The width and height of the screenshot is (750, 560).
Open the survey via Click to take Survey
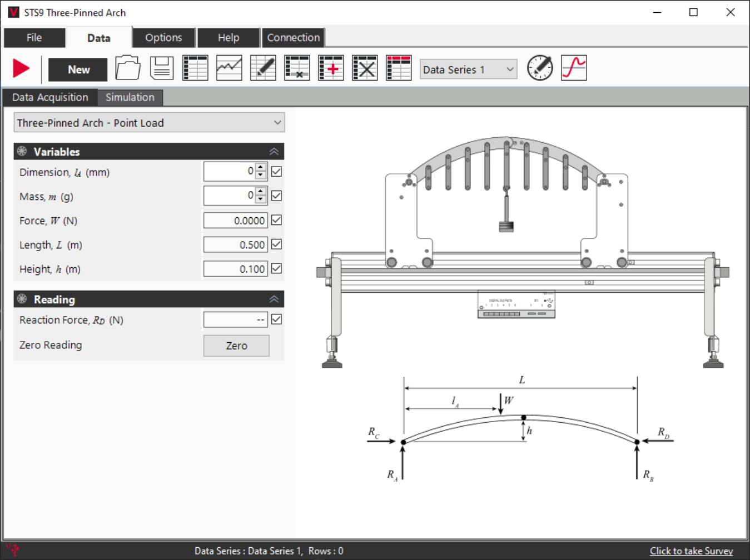coord(692,551)
